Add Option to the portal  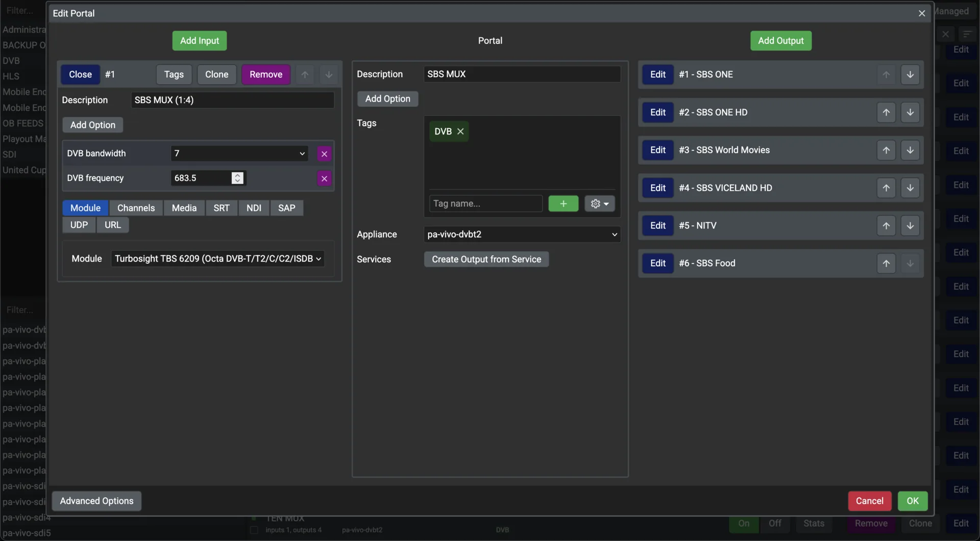point(387,99)
